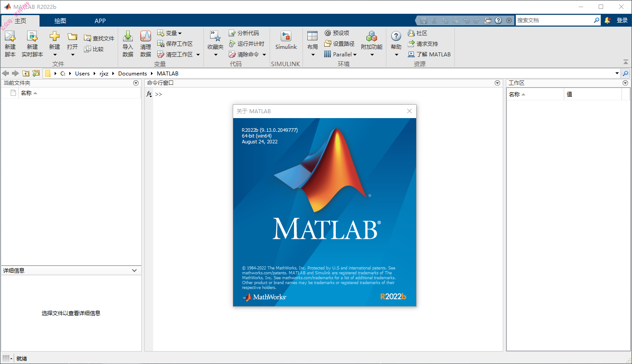Click 查找文件 to find files

[x=99, y=39]
